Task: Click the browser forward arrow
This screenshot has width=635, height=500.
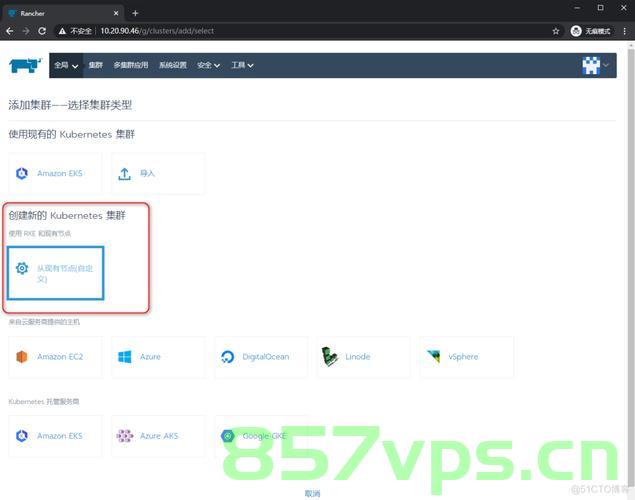Action: coord(26,31)
